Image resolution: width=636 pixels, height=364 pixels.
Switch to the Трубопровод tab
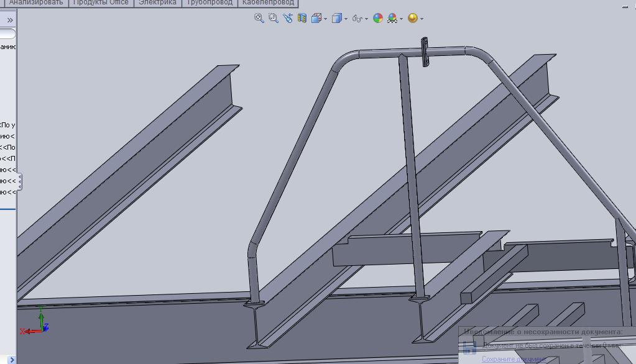(x=210, y=3)
